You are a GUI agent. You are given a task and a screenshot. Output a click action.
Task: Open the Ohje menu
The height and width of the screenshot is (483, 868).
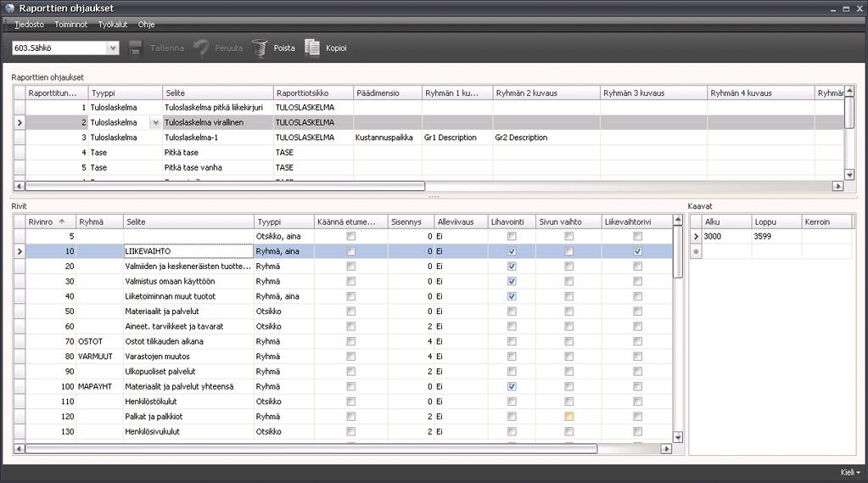pyautogui.click(x=146, y=25)
